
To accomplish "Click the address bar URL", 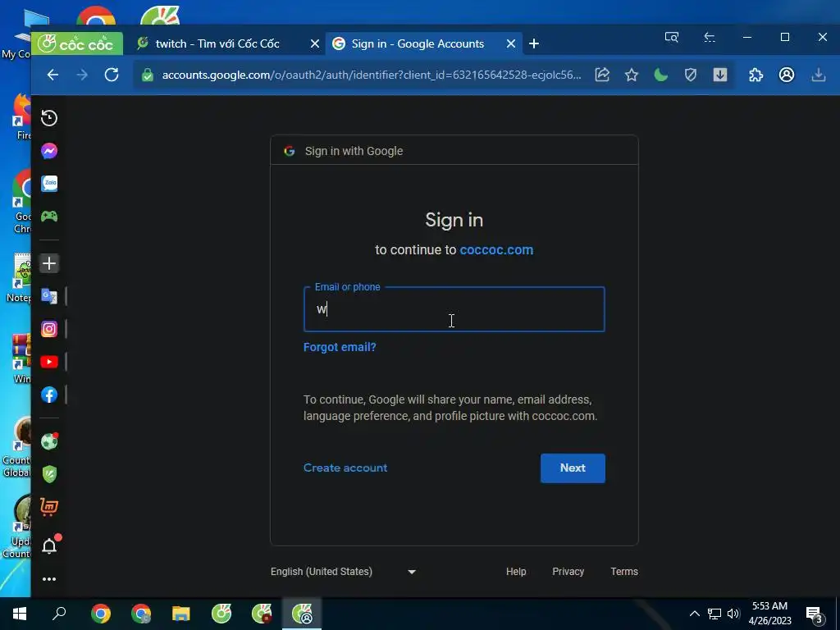I will click(372, 75).
